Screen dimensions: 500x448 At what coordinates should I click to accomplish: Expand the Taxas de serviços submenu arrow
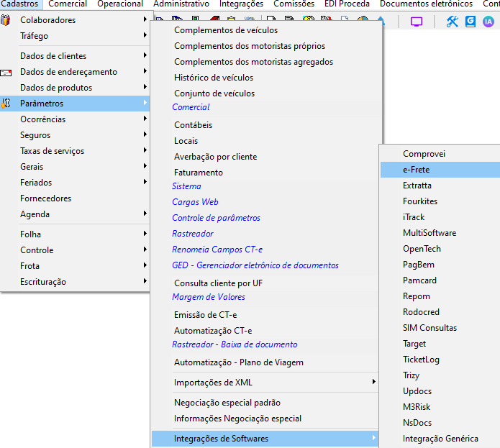pos(145,150)
